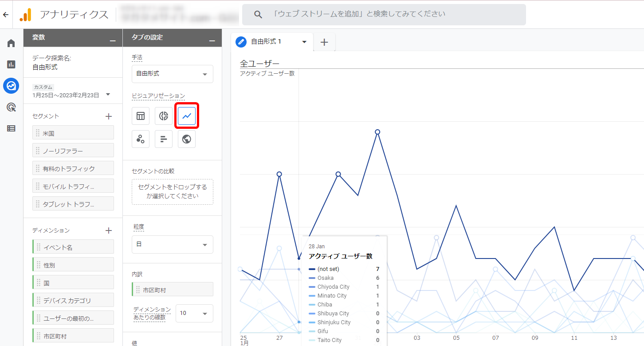Open the lines per dimension 10 dropdown
This screenshot has height=346, width=644.
(194, 313)
